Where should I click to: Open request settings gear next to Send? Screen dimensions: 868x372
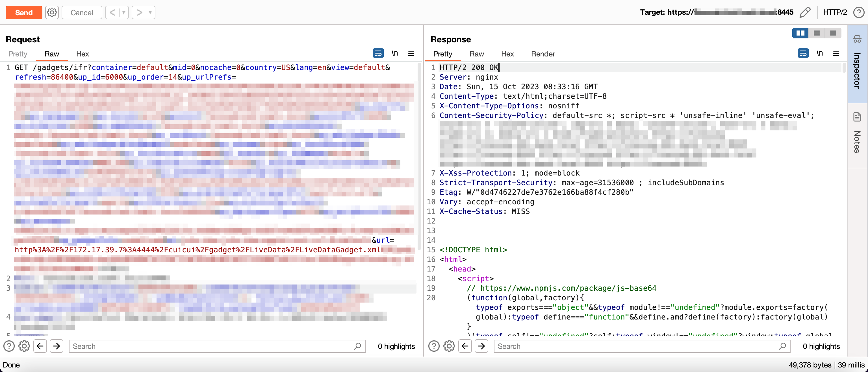point(51,12)
